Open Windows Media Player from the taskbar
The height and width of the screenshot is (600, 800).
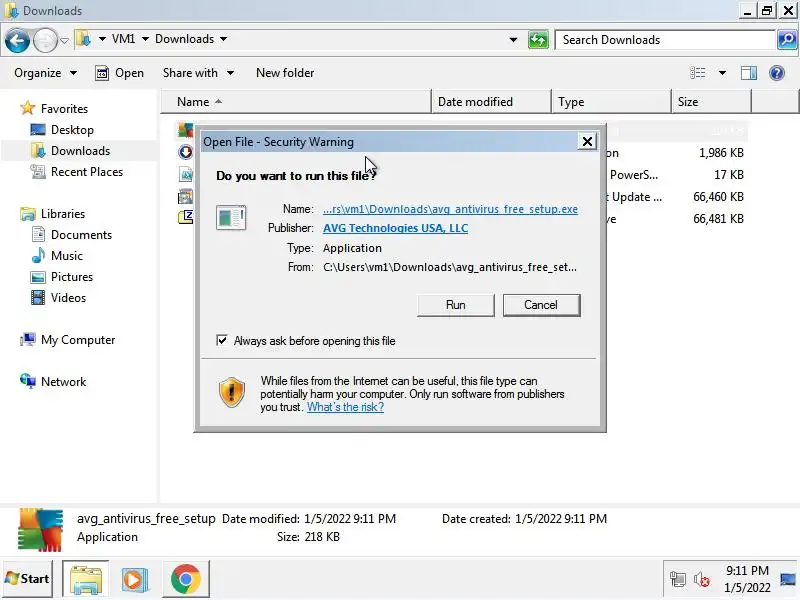(135, 579)
